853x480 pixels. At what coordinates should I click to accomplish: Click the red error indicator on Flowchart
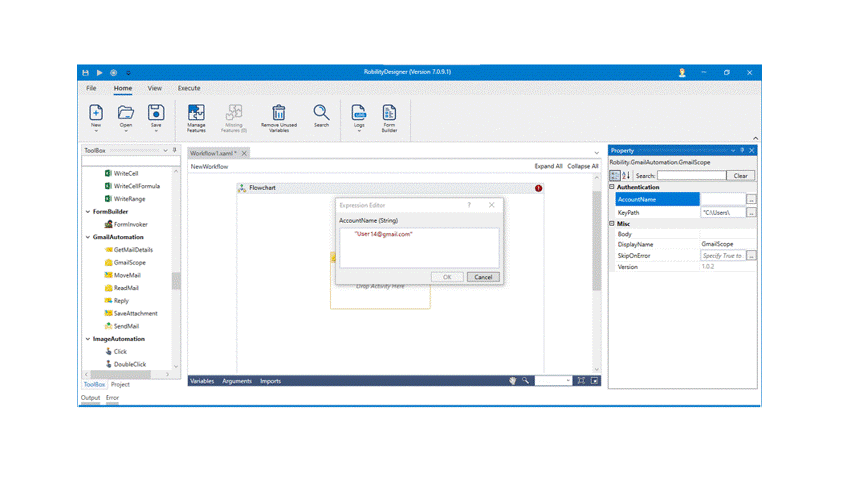pyautogui.click(x=538, y=188)
